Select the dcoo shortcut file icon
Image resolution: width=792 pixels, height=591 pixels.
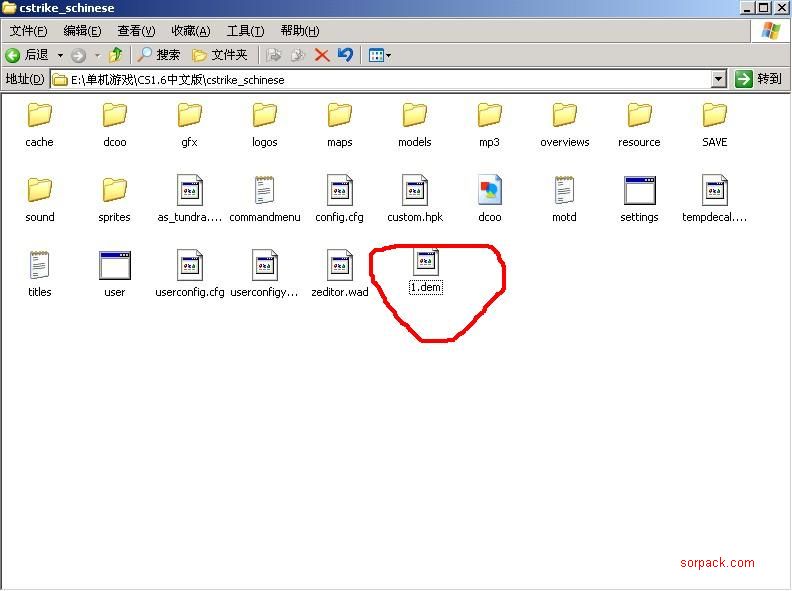pyautogui.click(x=489, y=193)
